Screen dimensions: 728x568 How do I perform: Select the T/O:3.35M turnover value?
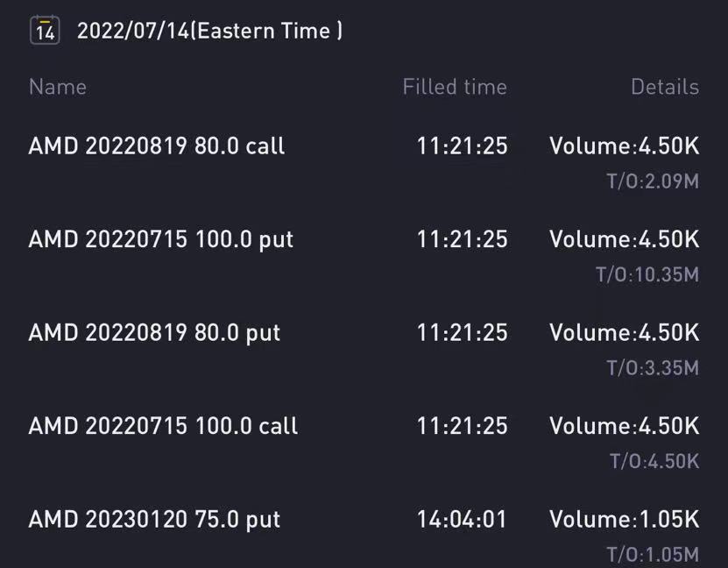[x=653, y=368]
